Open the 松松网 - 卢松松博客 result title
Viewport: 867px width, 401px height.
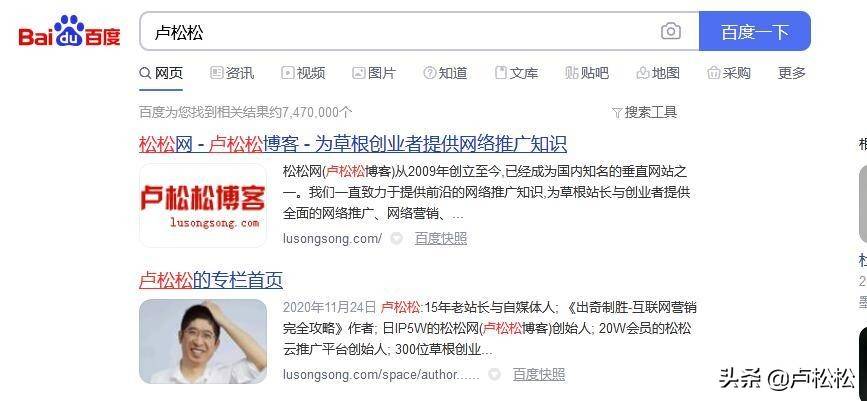[353, 144]
